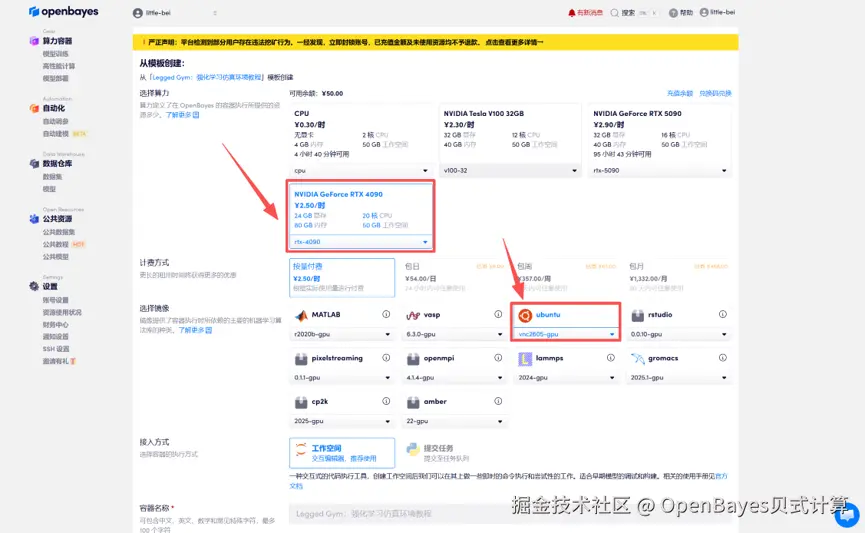This screenshot has width=865, height=533.
Task: Open the rtx-4090 resource dropdown
Action: [361, 242]
